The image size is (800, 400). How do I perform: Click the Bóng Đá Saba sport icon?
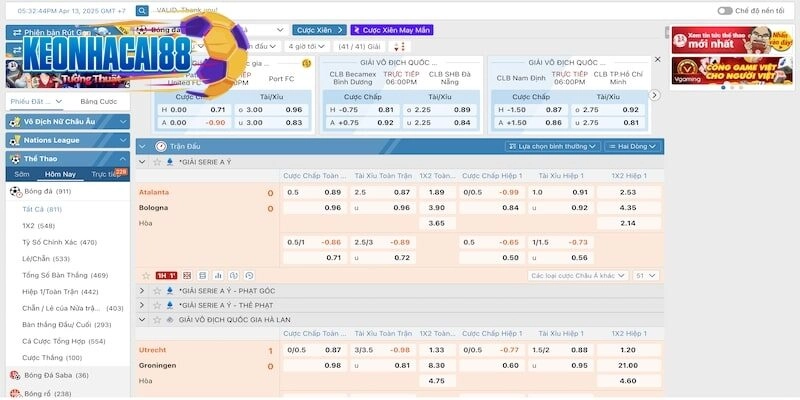point(15,375)
